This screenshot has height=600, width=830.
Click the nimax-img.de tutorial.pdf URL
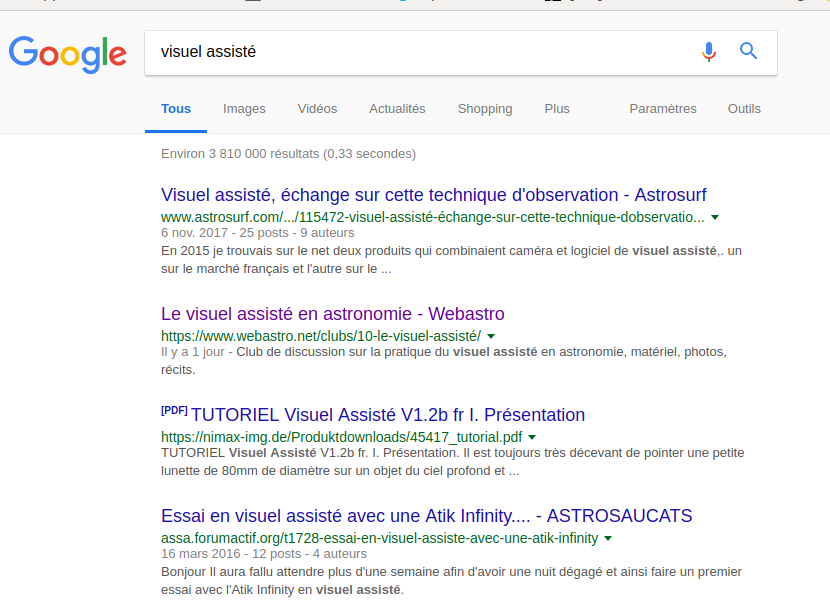tap(341, 437)
